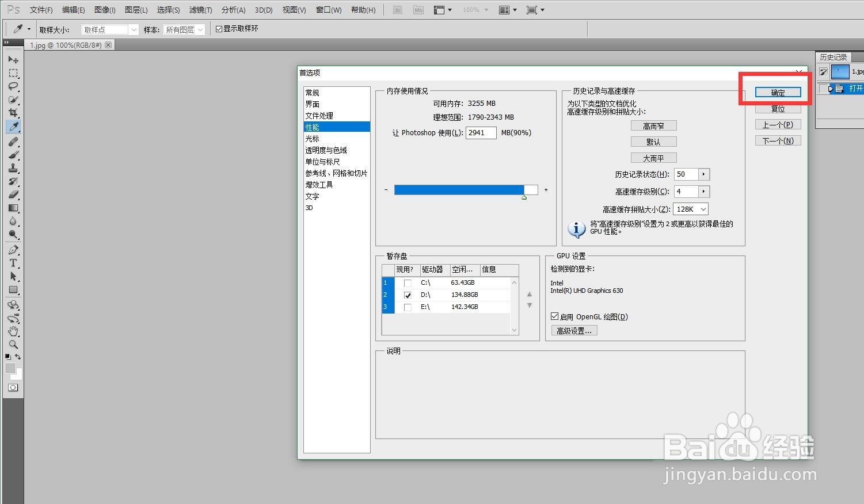
Task: Click the 高级设置... button
Action: 574,330
